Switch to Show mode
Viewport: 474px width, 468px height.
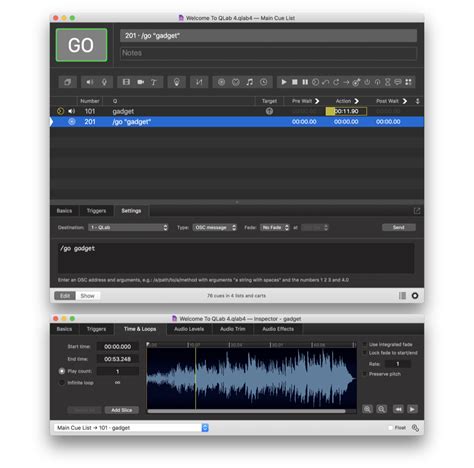pos(88,296)
